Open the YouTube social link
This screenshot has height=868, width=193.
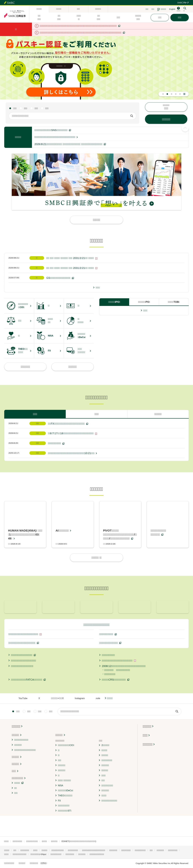23,698
